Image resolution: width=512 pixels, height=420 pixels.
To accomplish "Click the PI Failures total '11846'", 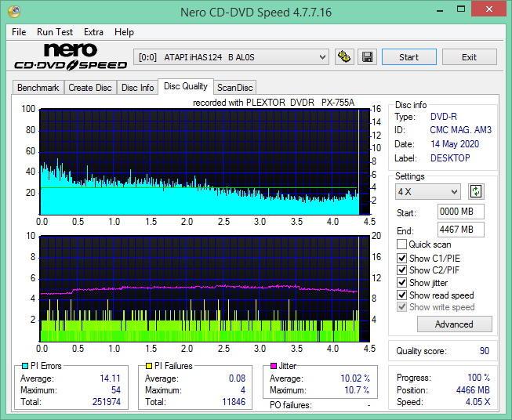I will pyautogui.click(x=234, y=401).
